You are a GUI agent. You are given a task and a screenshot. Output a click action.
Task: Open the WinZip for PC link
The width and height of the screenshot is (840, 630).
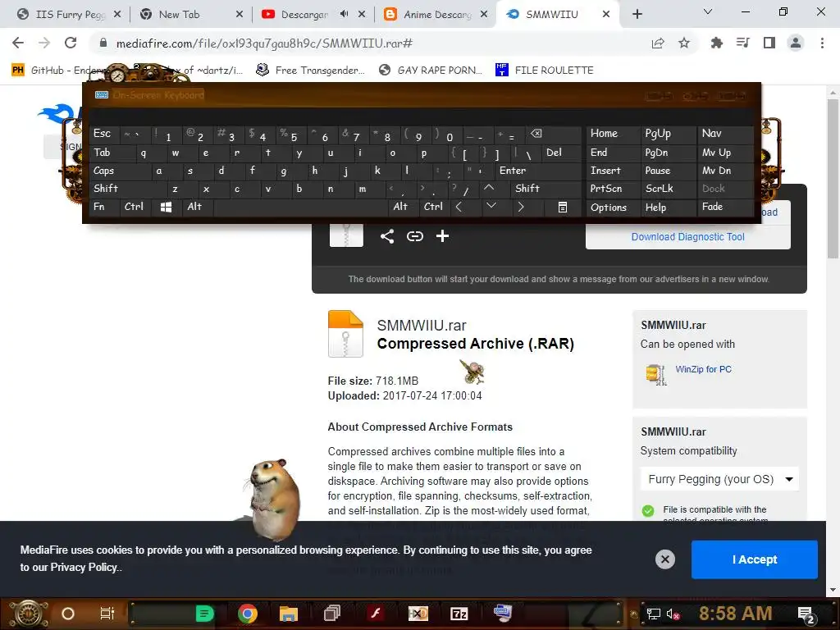703,369
